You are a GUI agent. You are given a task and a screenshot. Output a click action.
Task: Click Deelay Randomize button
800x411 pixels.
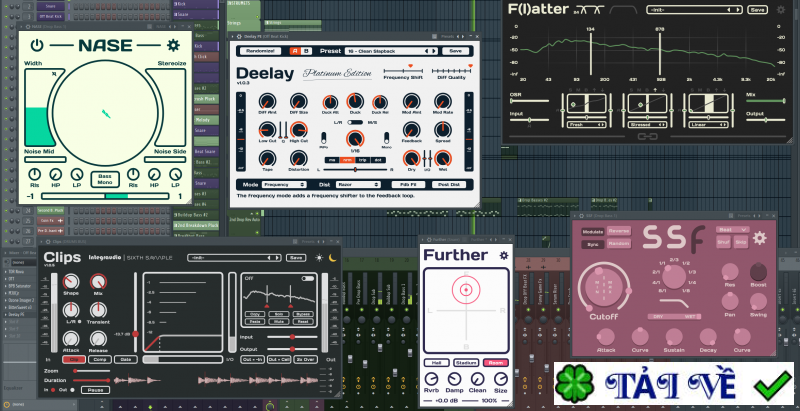260,51
